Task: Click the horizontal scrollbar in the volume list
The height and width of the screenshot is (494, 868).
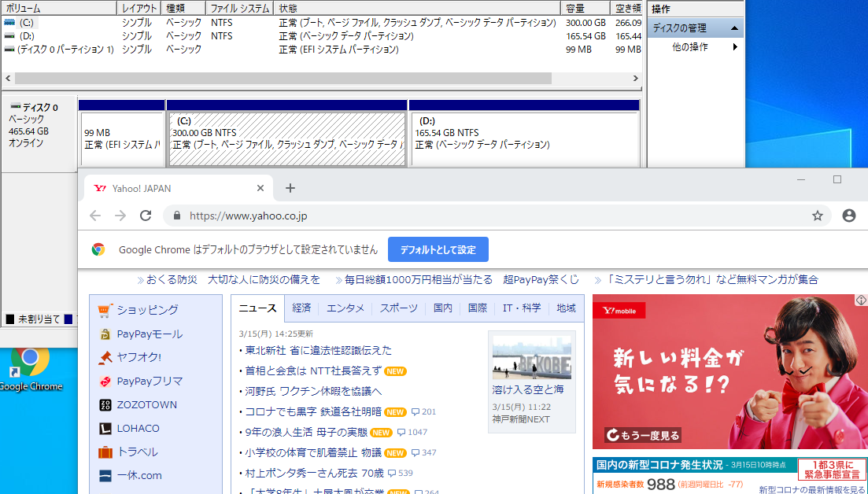Action: click(x=283, y=79)
